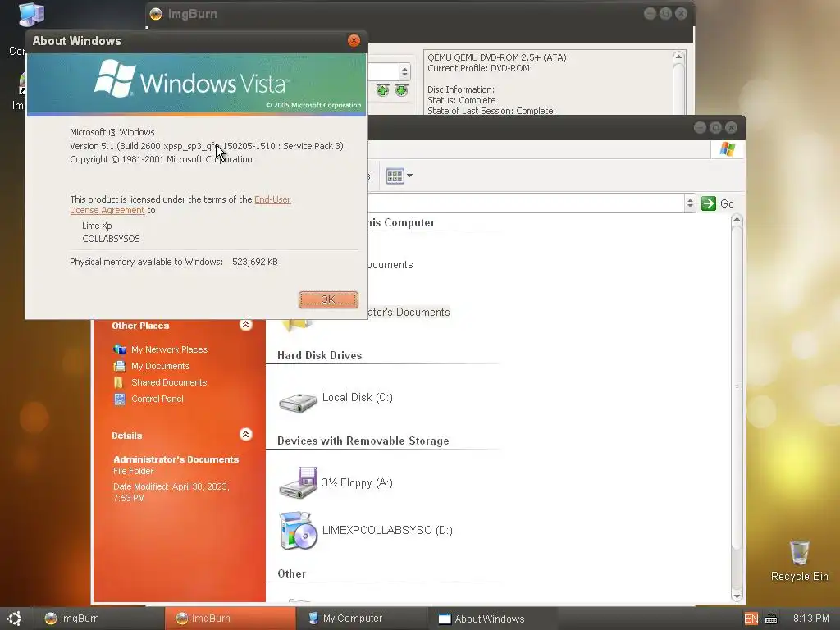Click OK in About Windows dialog
Viewport: 840px width, 630px height.
click(328, 299)
